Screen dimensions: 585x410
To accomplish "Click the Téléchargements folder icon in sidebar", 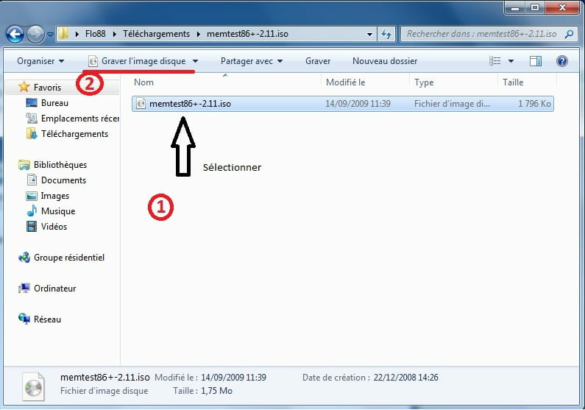I will click(31, 134).
